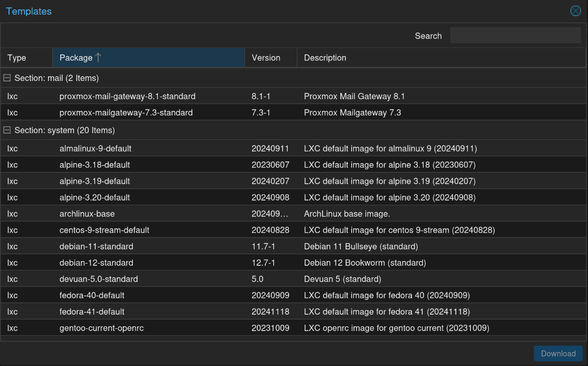Click centos 9-stream image description
This screenshot has height=366, width=588.
click(399, 230)
